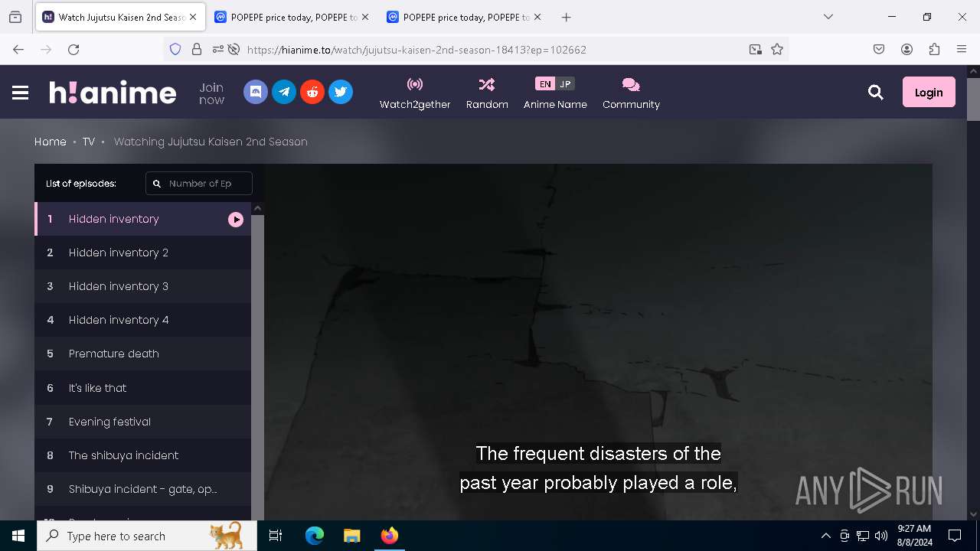Launch Microsoft Edge from taskbar
This screenshot has height=551, width=980.
pyautogui.click(x=315, y=536)
